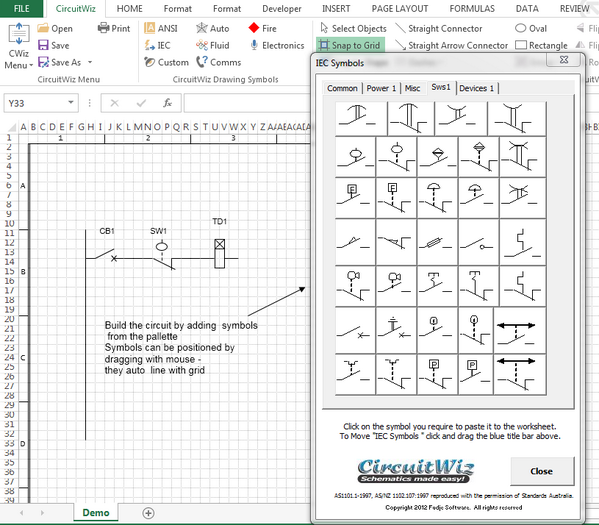Insert the double-arrow symbol in the bottom row
Image resolution: width=599 pixels, height=525 pixels.
[x=520, y=375]
